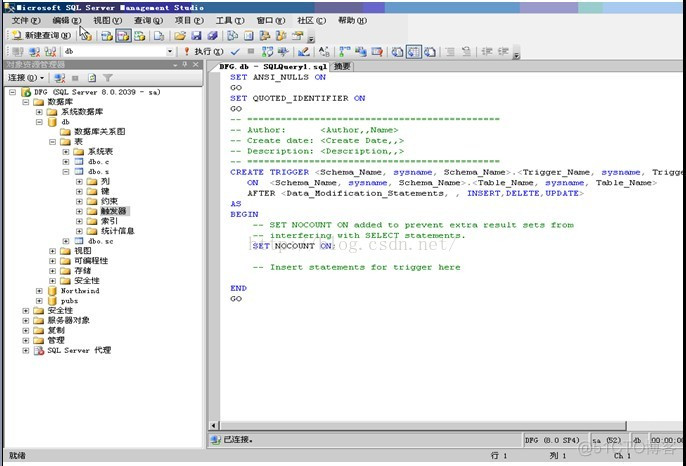Expand the dbo.c table node
Screen dimensions: 686x466
pyautogui.click(x=66, y=161)
